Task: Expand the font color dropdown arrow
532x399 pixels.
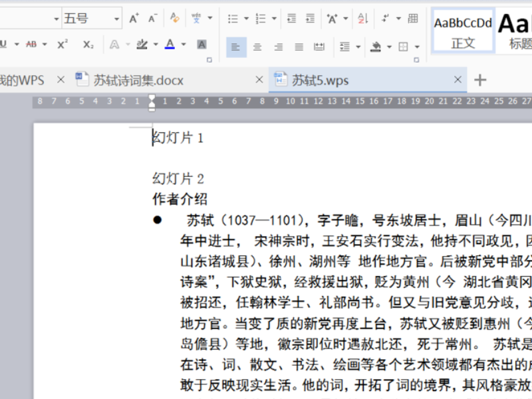Action: click(184, 44)
